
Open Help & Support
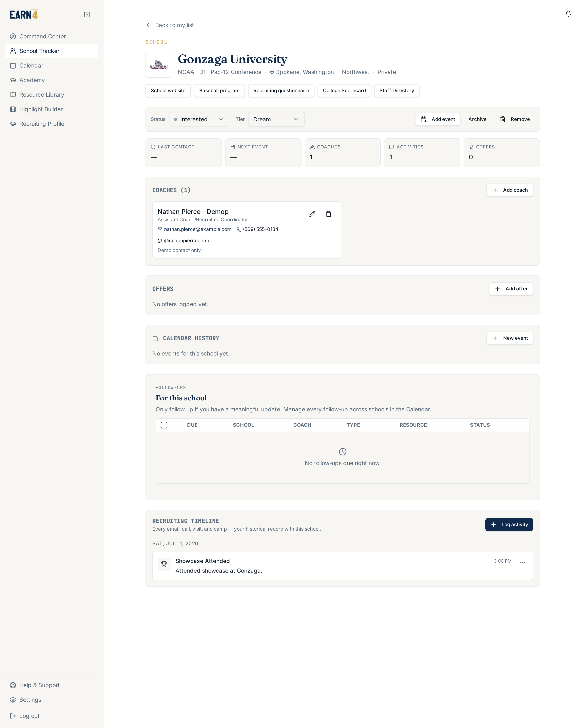52,685
